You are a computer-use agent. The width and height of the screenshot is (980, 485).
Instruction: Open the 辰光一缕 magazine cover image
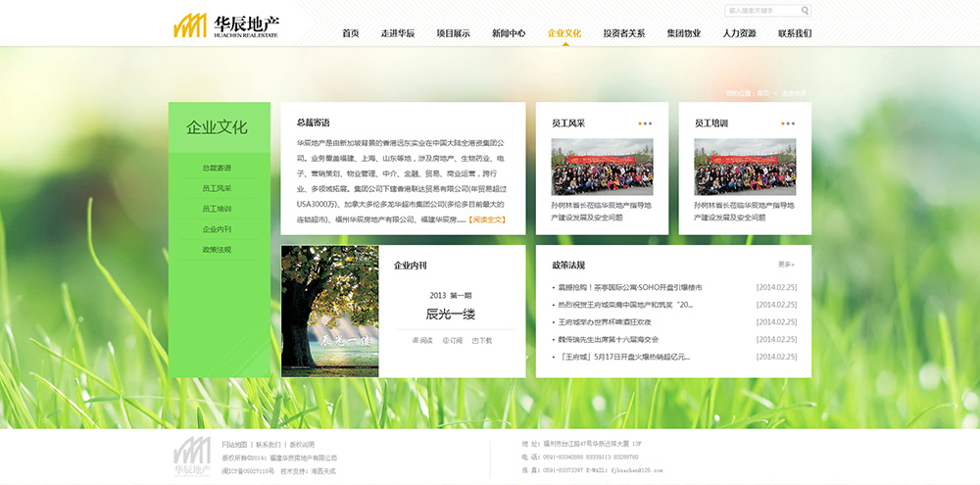330,310
